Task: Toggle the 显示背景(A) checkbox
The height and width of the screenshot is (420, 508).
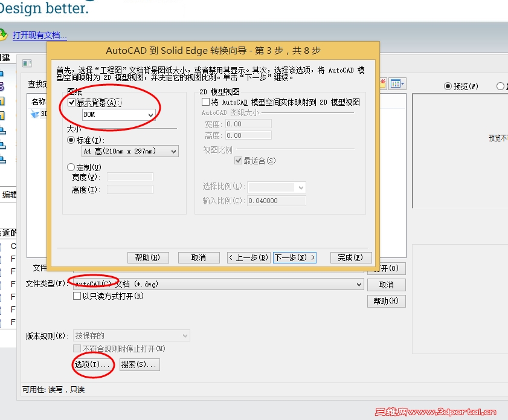Action: point(72,103)
